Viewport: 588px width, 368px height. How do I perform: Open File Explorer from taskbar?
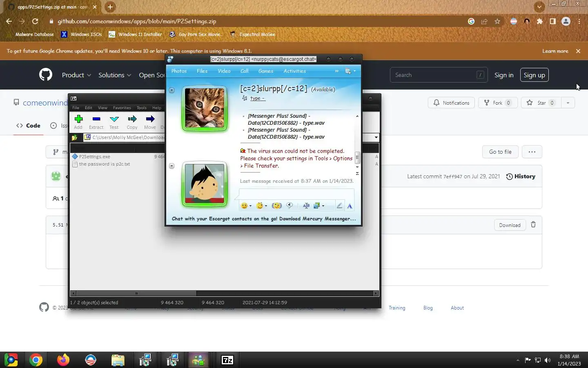click(118, 360)
